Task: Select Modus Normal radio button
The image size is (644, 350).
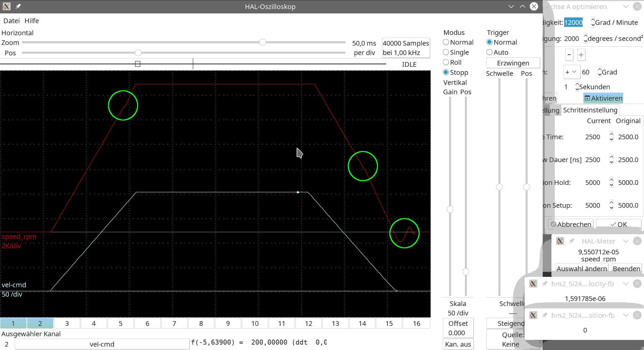Action: click(446, 42)
